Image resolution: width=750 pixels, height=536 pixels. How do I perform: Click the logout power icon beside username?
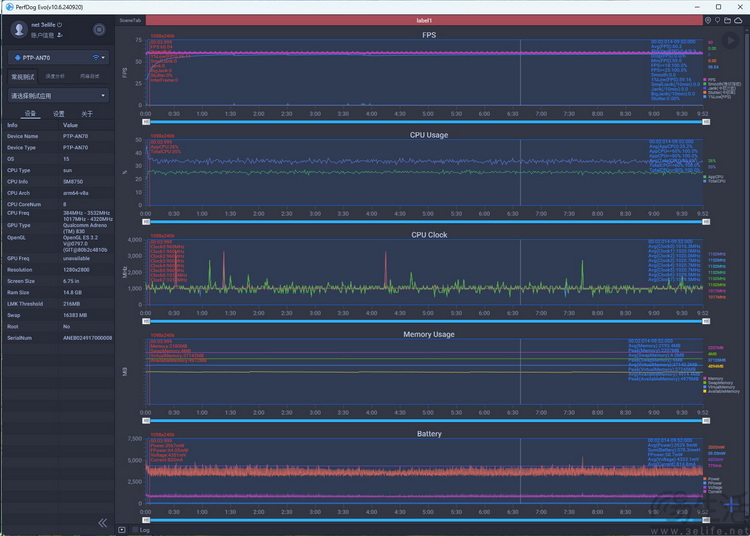tap(60, 25)
